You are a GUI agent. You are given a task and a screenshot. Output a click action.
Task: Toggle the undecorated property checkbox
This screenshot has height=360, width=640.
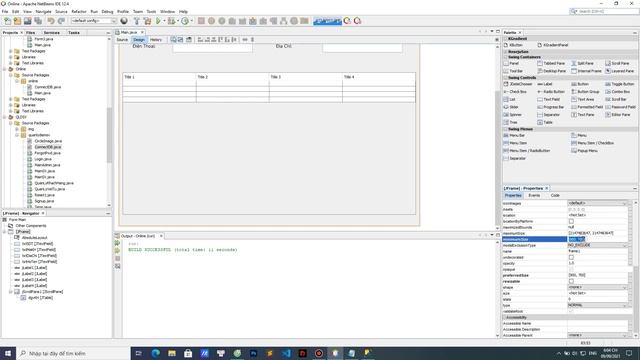571,258
